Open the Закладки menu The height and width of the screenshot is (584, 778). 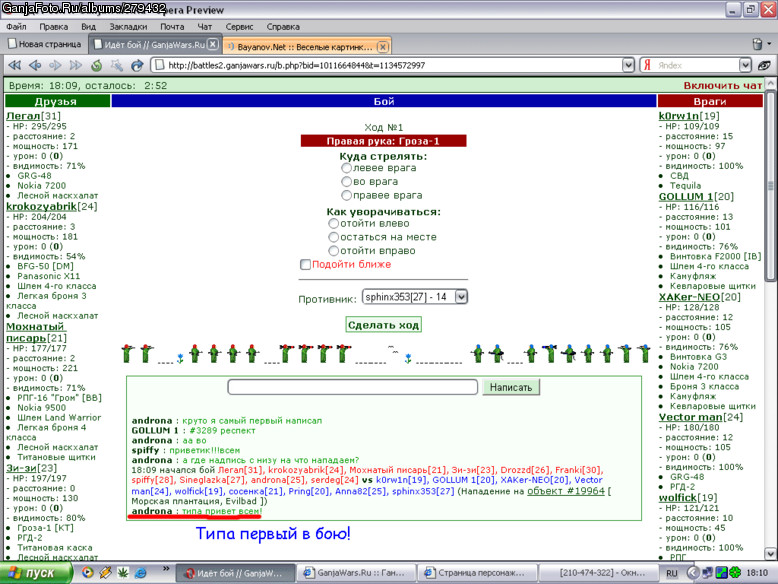tap(128, 27)
